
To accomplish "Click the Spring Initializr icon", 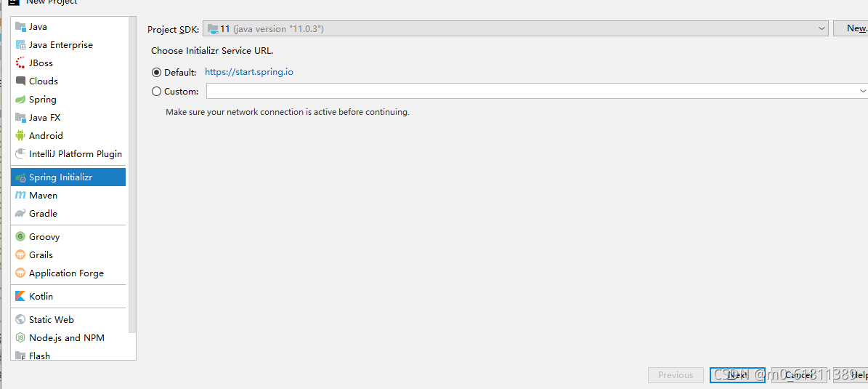I will pyautogui.click(x=20, y=177).
